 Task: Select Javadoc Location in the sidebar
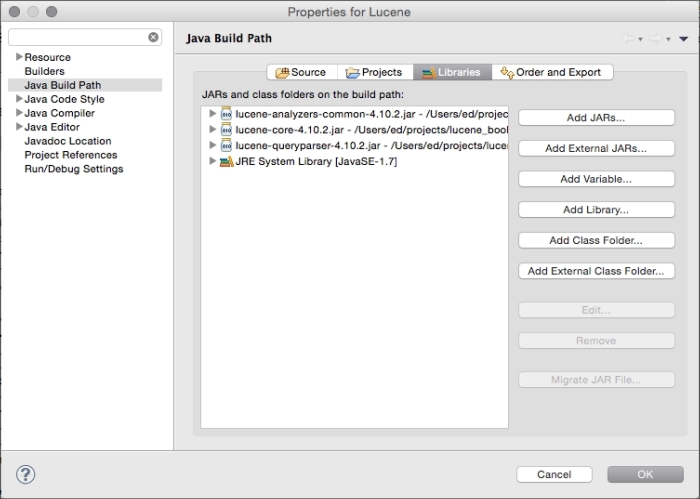pos(68,141)
